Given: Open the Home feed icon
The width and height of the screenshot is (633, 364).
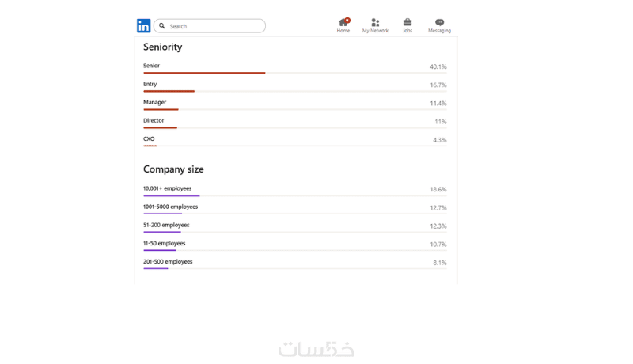Looking at the screenshot, I should coord(343,23).
